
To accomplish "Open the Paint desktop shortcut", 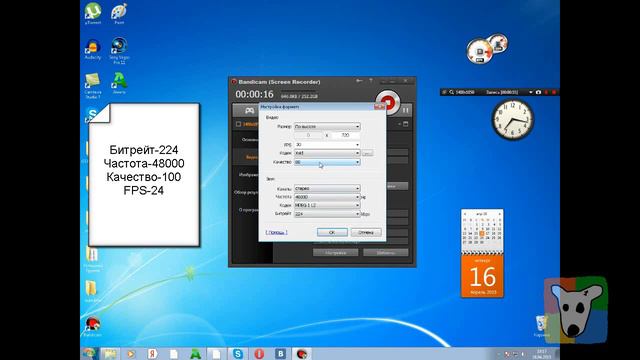I will [119, 13].
